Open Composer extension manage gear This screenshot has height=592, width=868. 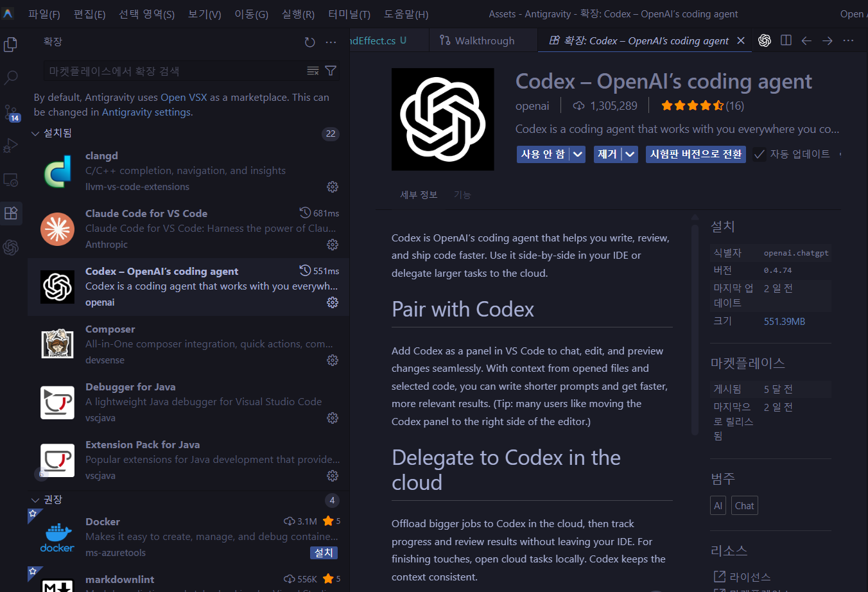click(x=333, y=360)
